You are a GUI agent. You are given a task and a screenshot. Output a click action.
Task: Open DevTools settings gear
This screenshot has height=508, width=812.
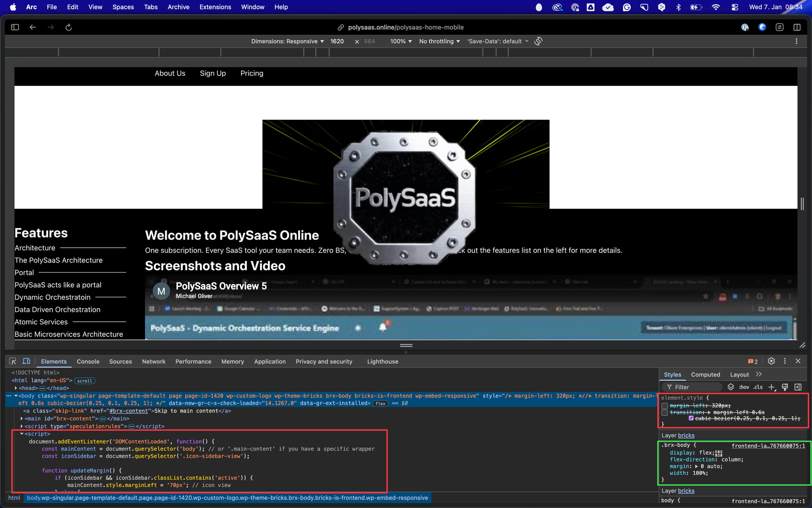coord(771,361)
